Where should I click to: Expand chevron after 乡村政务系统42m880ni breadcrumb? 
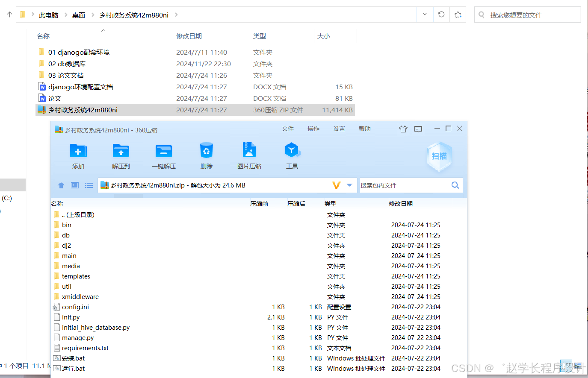coord(176,15)
